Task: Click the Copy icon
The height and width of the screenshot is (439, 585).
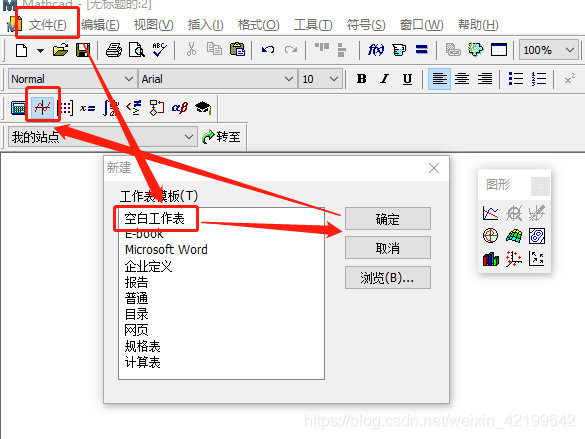Action: pos(214,49)
